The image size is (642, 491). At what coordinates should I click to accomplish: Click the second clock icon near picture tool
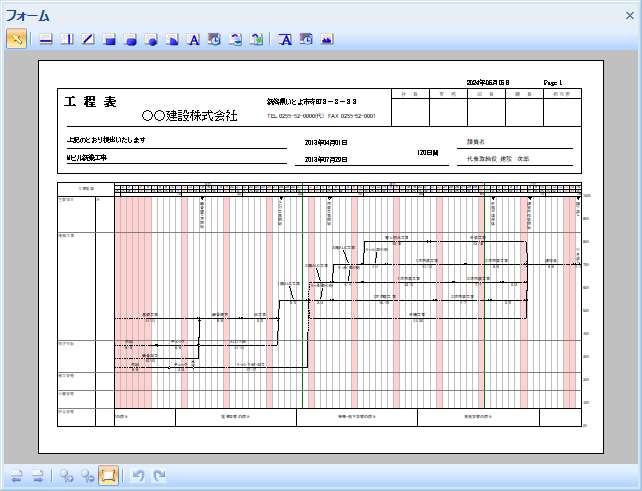tap(306, 39)
